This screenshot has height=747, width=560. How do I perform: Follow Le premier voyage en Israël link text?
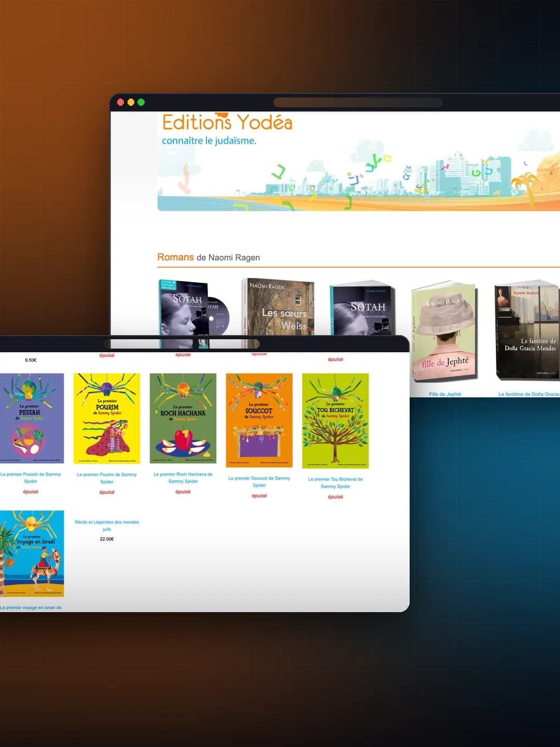pyautogui.click(x=31, y=607)
